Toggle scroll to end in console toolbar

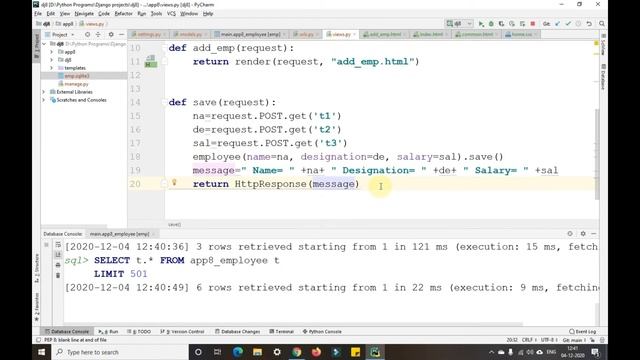[x=58, y=255]
